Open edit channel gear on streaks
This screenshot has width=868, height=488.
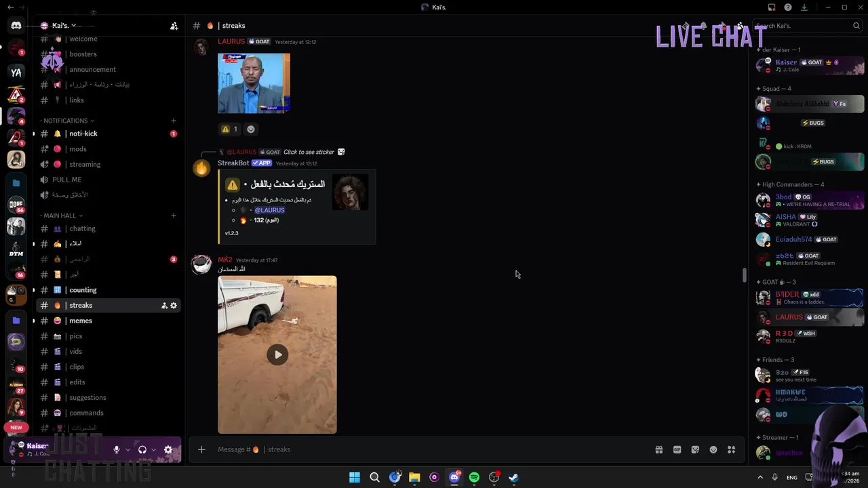click(x=174, y=306)
